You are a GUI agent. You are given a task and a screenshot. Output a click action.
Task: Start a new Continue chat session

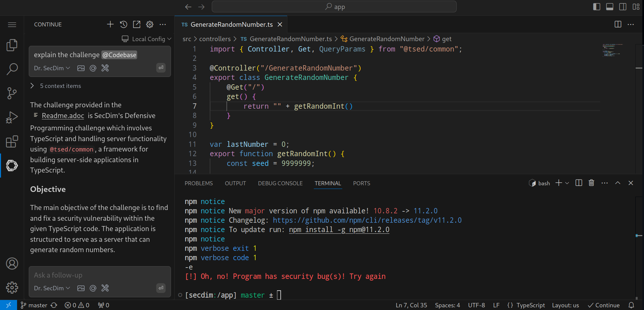click(x=110, y=24)
